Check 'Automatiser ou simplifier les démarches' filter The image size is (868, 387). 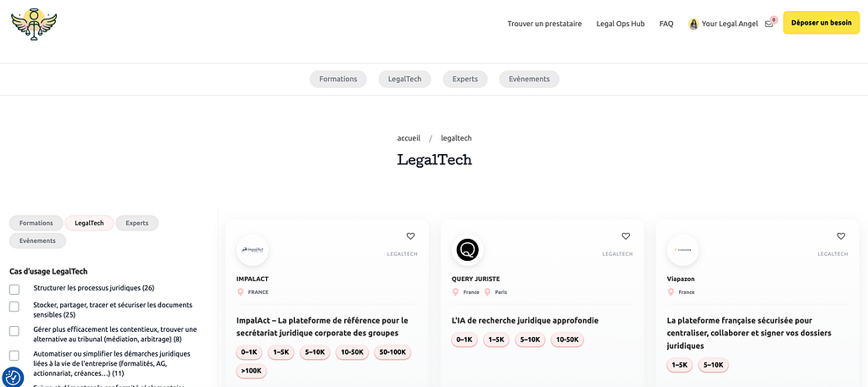[x=14, y=356]
